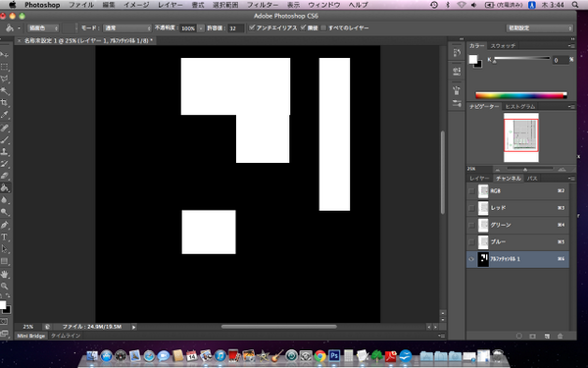Select the Path Selection tool

click(5, 248)
